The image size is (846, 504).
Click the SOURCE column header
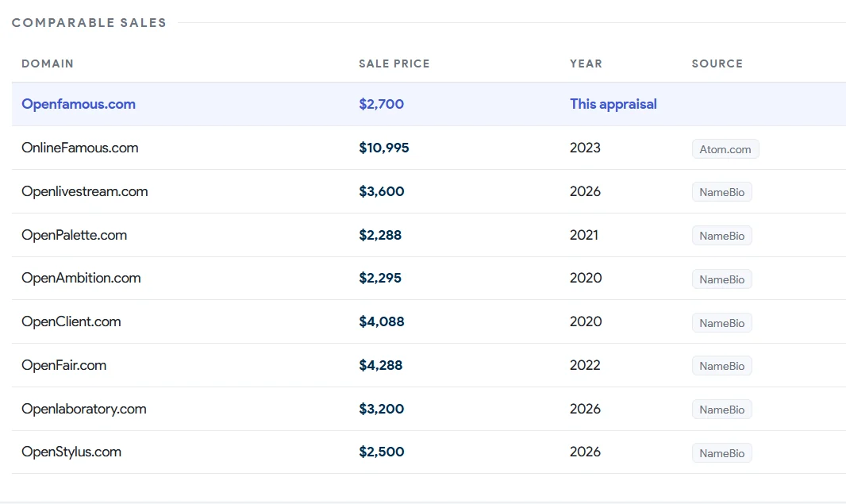pyautogui.click(x=717, y=63)
